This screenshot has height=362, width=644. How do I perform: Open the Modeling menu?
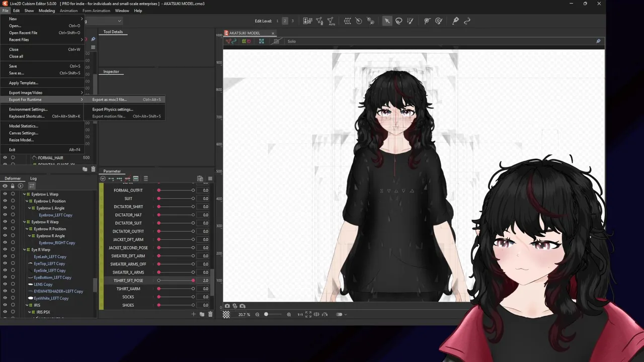(x=47, y=11)
